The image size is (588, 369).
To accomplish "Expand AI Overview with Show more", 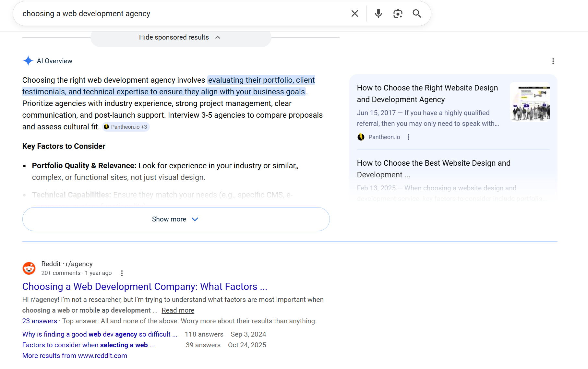I will [176, 219].
